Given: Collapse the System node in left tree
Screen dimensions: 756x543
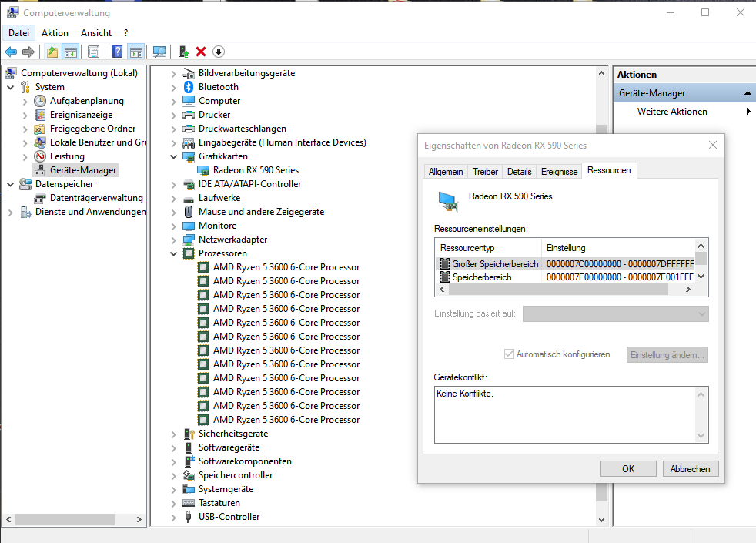Looking at the screenshot, I should click(11, 87).
